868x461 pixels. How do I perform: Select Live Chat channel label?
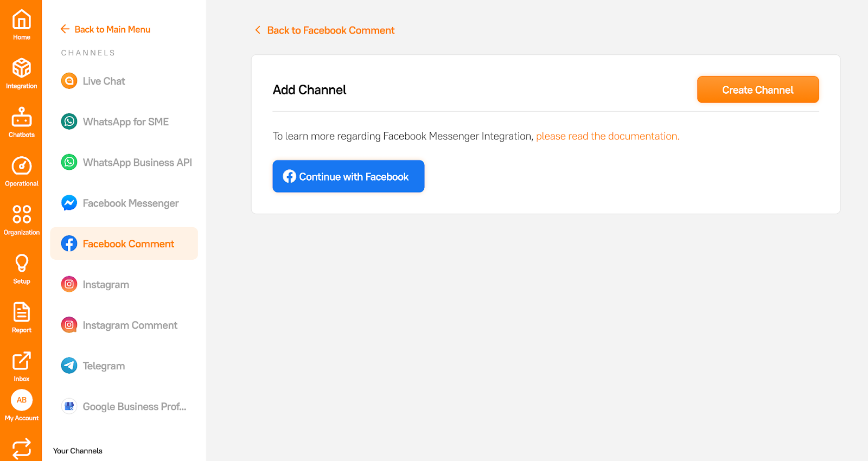coord(104,81)
